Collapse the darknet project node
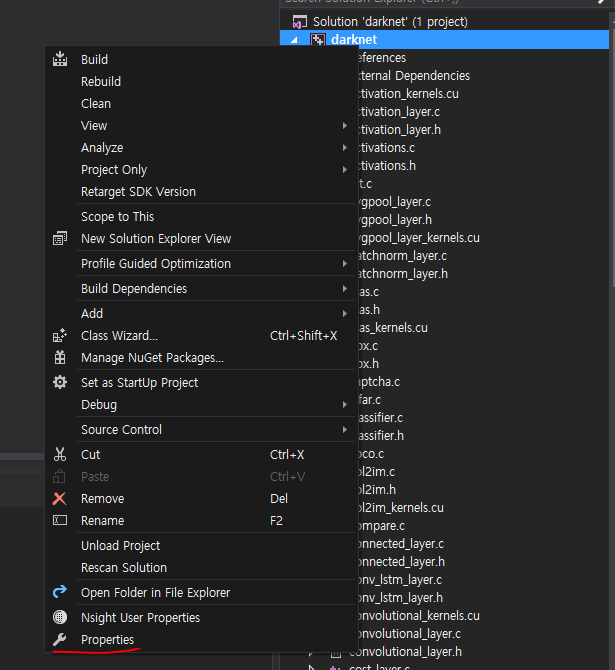The height and width of the screenshot is (670, 615). click(x=294, y=40)
